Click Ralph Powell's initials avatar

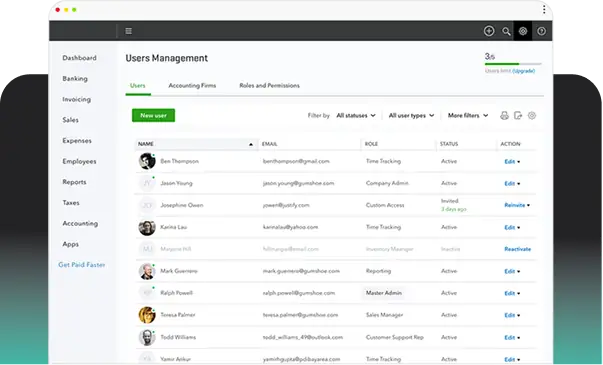147,293
